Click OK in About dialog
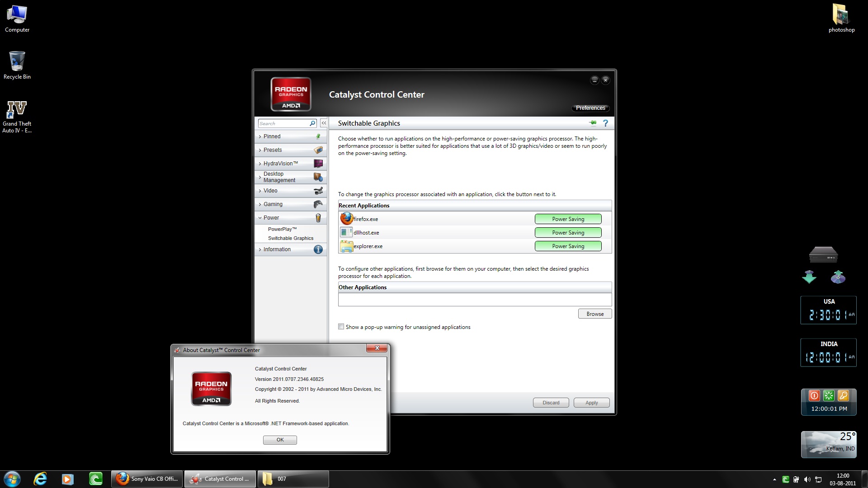Image resolution: width=868 pixels, height=488 pixels. pos(280,440)
